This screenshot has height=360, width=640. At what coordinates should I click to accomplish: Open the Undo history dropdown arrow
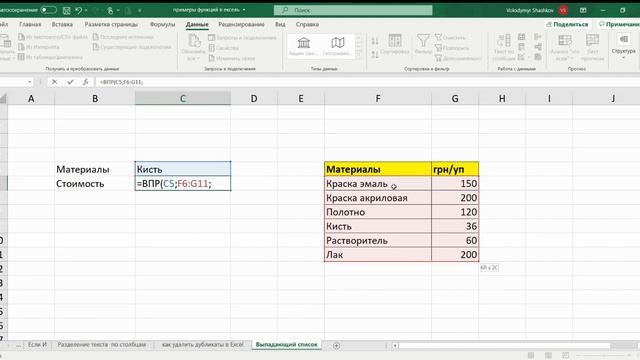click(x=86, y=10)
